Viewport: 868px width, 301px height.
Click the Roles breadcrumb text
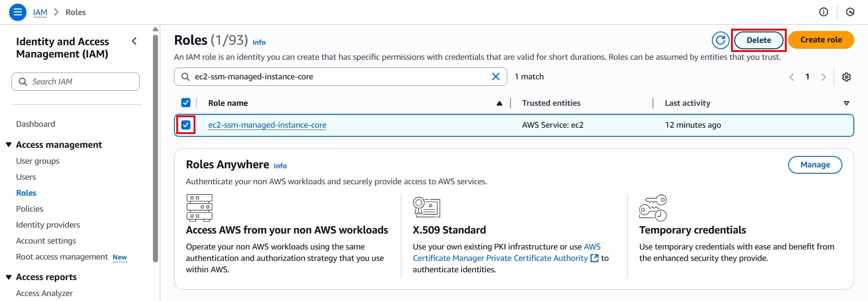[x=76, y=12]
